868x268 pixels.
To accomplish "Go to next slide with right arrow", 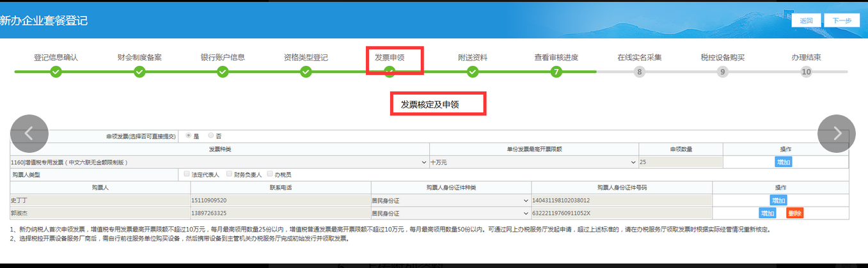I will (x=837, y=134).
